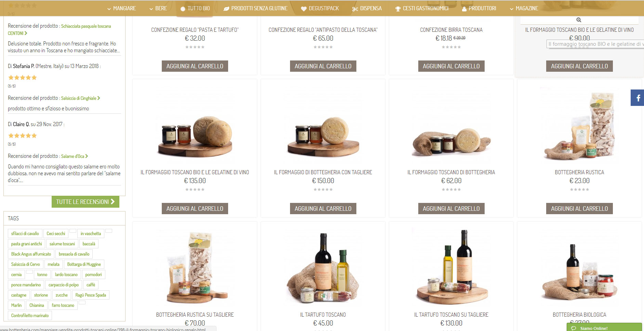Screen dimensions: 644x331
Task: Open Tutto Bio menu with leaf badge icon
Action: 195,8
